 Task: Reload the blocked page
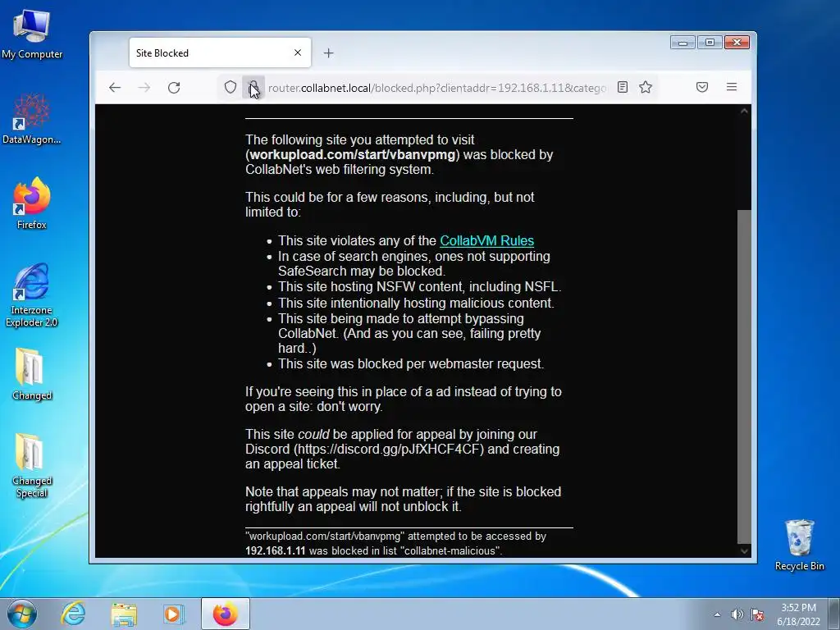point(174,87)
